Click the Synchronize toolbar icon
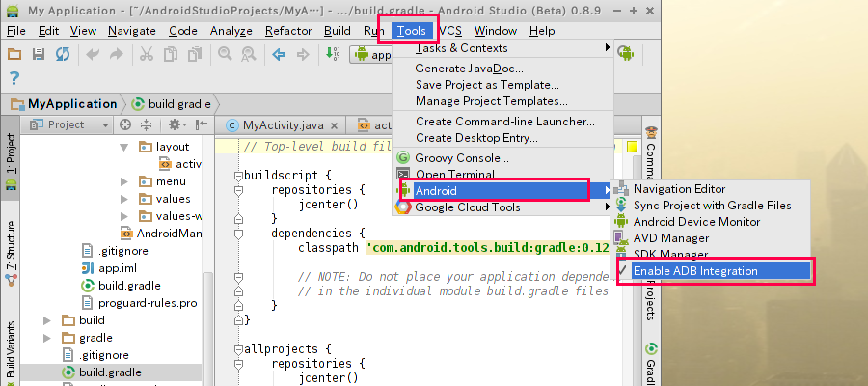This screenshot has height=386, width=868. [x=63, y=54]
